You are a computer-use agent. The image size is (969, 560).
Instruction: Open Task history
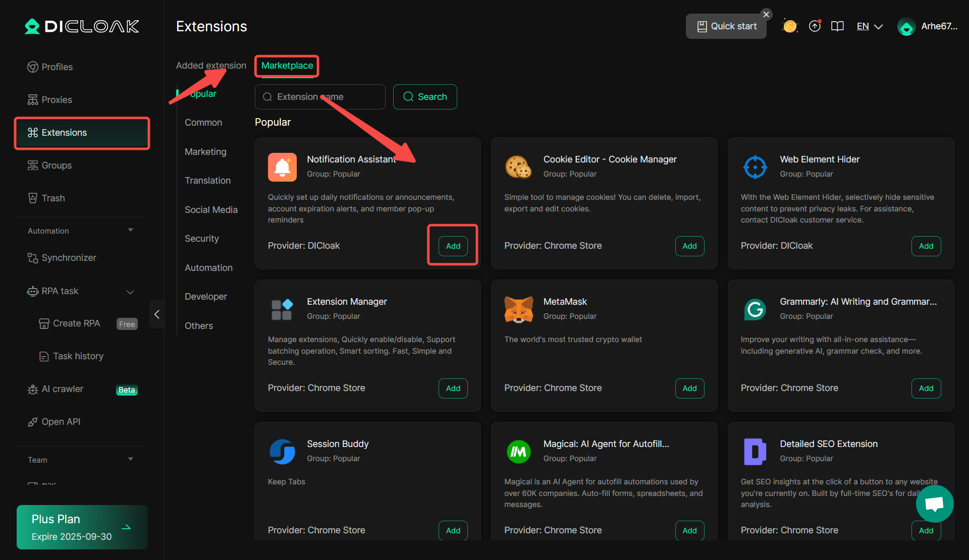[x=72, y=356]
